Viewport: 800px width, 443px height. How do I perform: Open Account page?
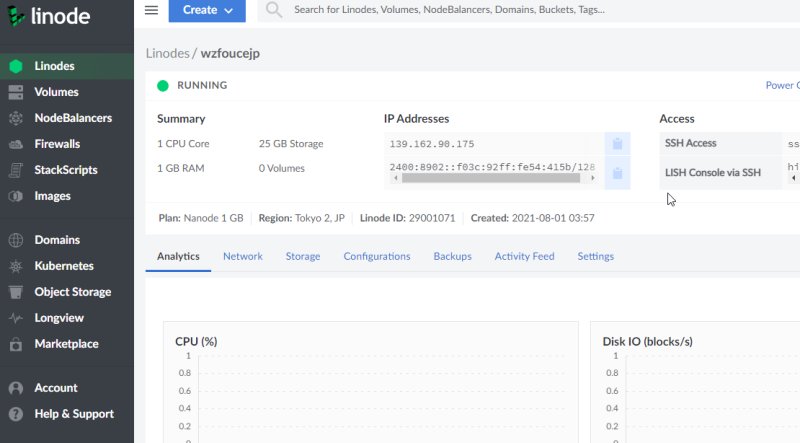click(67, 388)
